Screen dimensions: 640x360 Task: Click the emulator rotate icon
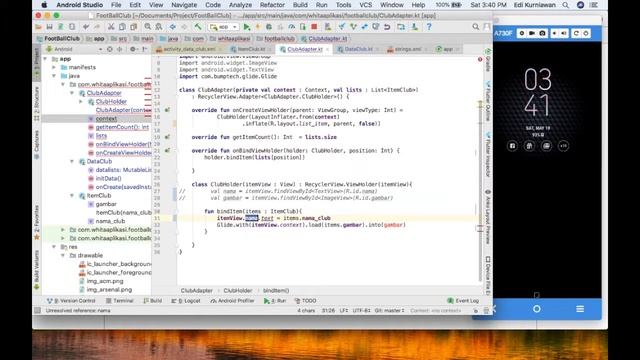[576, 33]
